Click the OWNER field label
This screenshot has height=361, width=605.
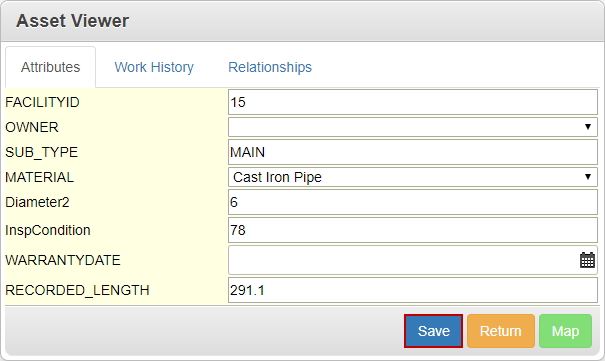click(x=32, y=127)
